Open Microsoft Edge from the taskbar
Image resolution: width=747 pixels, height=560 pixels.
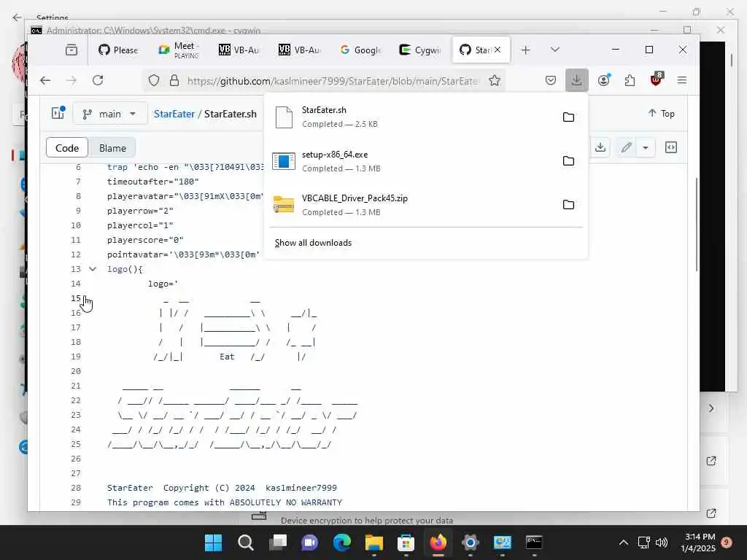point(341,542)
